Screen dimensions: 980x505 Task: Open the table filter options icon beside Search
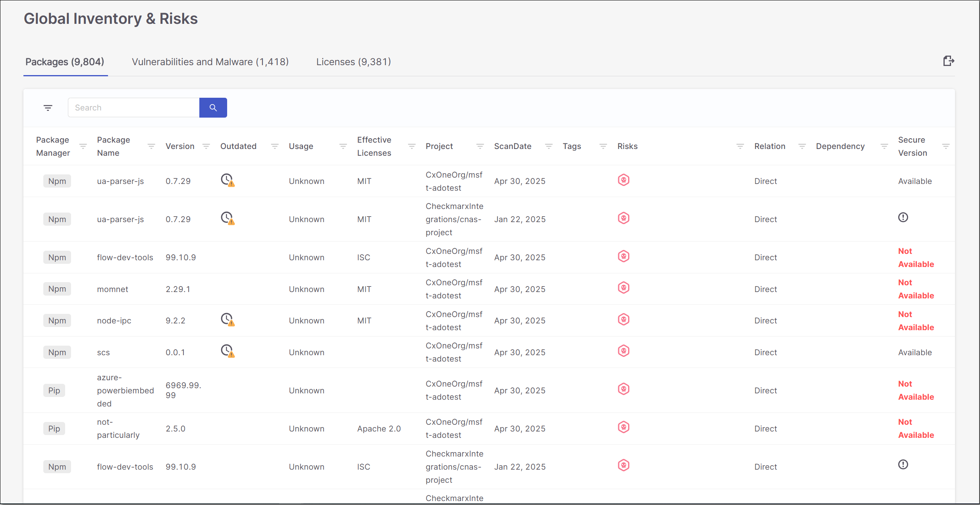point(48,108)
